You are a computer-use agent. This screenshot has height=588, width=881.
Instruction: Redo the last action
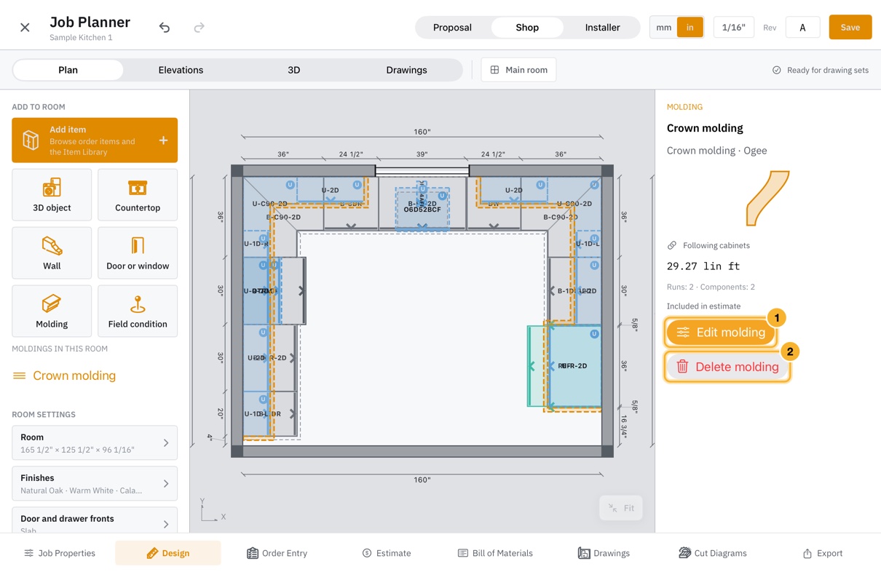tap(199, 28)
